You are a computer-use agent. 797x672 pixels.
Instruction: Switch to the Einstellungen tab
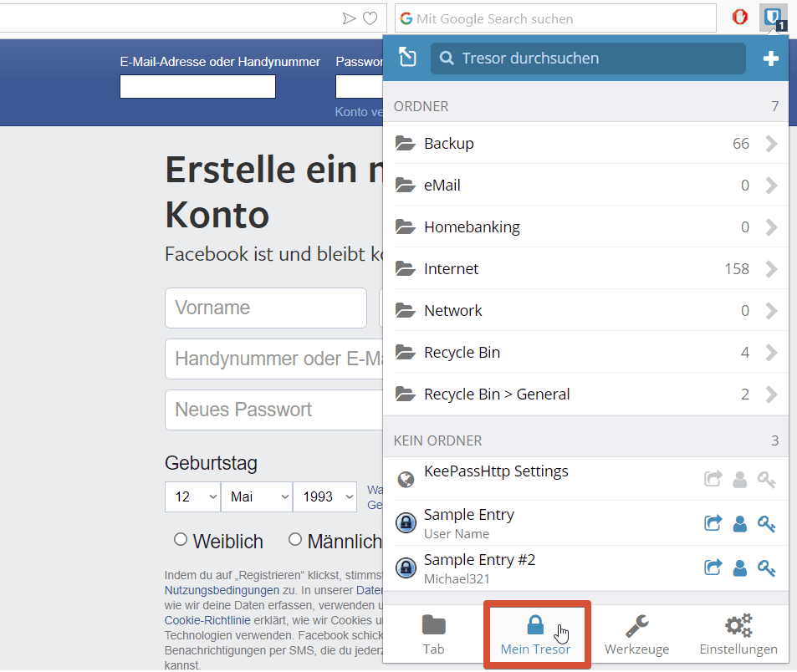pyautogui.click(x=738, y=635)
